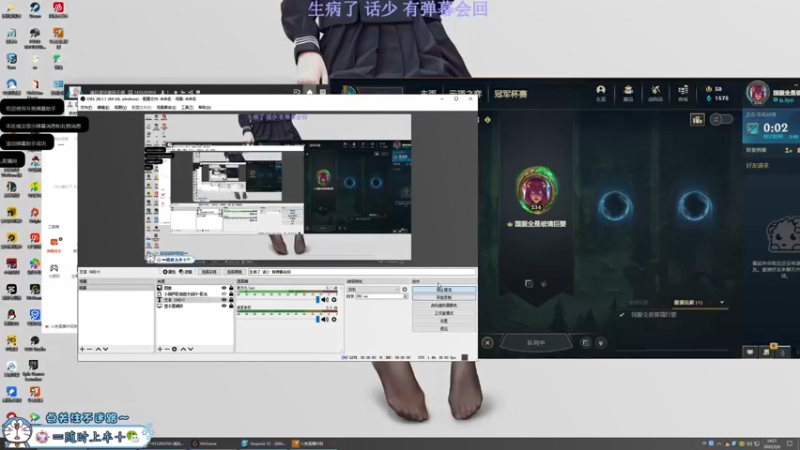Viewport: 800px width, 450px height.
Task: Click lobby podium icon beside toggle
Action: (x=697, y=119)
